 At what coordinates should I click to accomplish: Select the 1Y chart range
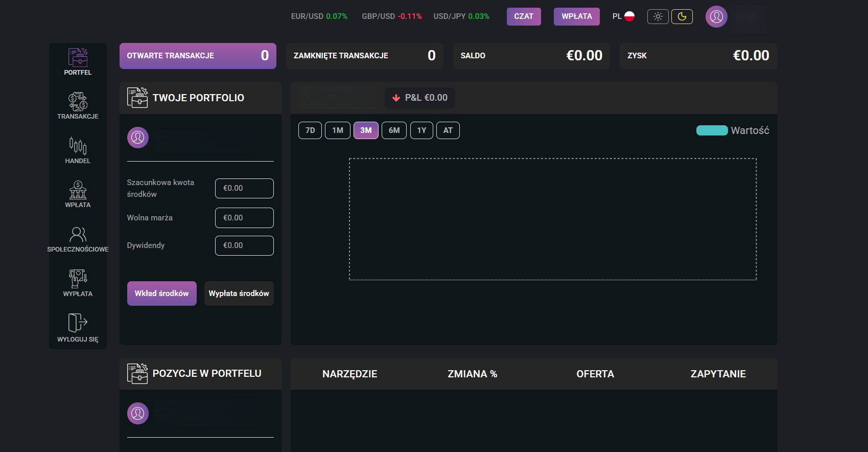coord(421,130)
